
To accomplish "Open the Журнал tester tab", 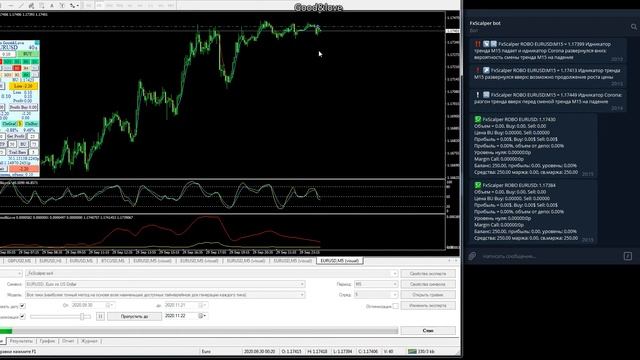I will [89, 341].
